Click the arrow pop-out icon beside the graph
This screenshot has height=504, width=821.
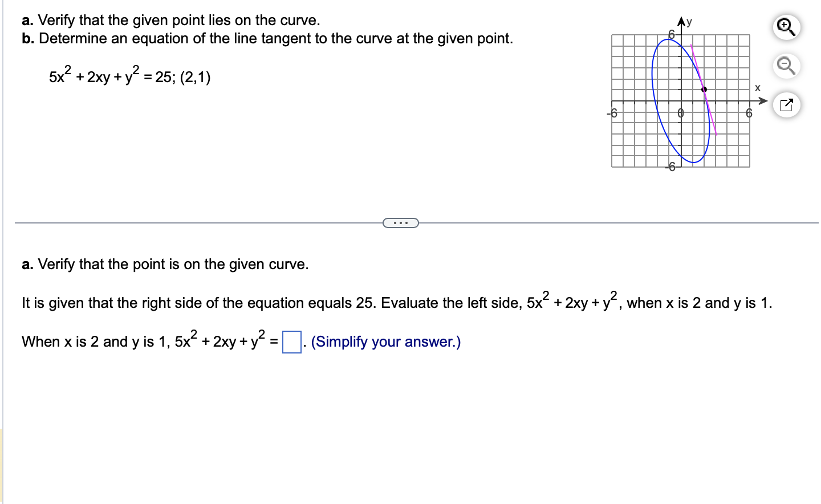(786, 105)
